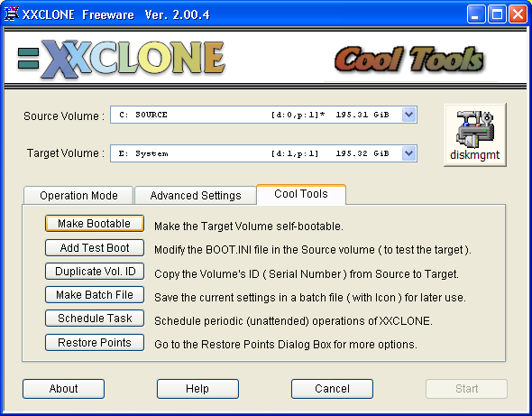Expand the Source Volume dropdown arrow
Screen dimensions: 532x416
(x=408, y=115)
